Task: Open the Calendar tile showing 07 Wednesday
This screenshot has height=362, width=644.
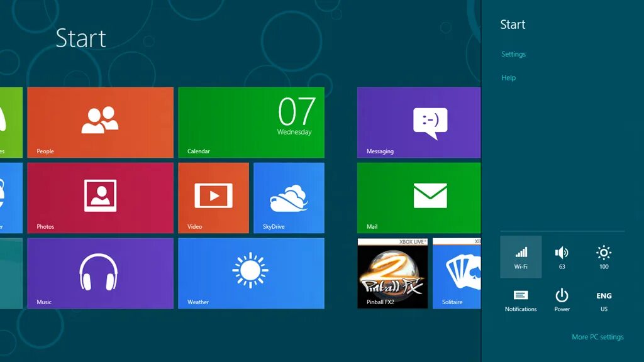Action: click(x=251, y=123)
